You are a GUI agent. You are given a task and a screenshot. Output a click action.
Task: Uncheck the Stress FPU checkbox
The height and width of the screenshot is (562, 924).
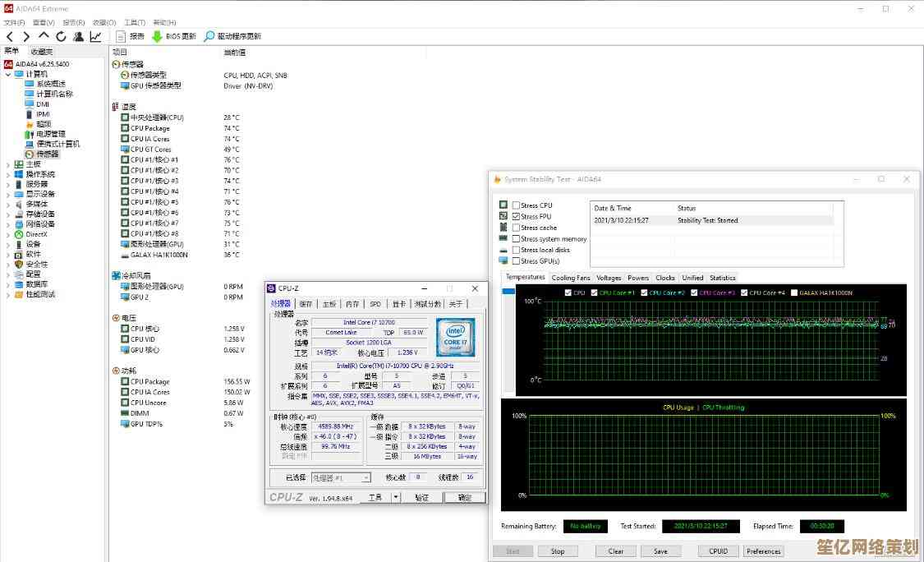coord(516,217)
